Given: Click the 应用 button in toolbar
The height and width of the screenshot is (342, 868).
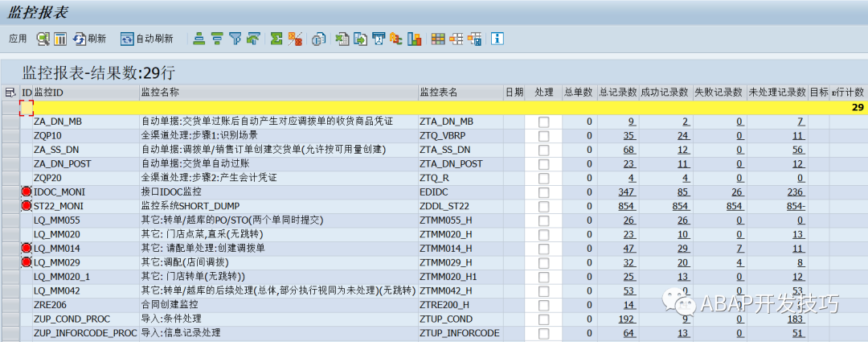Looking at the screenshot, I should 18,39.
